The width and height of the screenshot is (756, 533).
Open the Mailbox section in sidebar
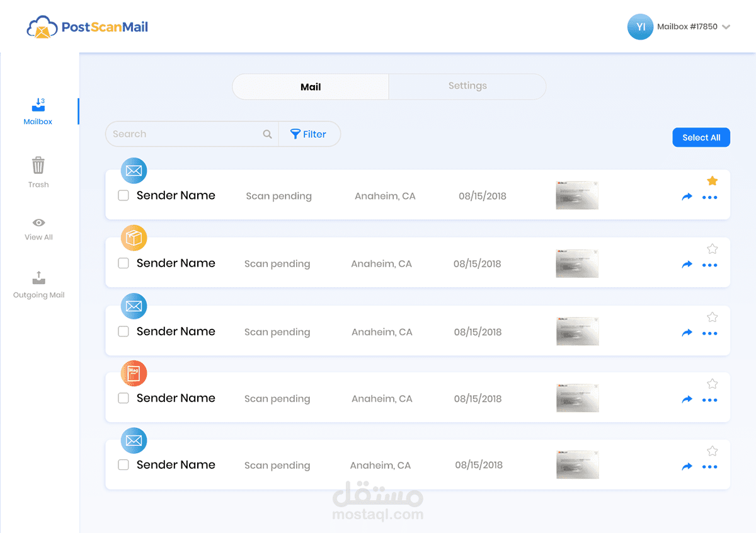click(38, 112)
